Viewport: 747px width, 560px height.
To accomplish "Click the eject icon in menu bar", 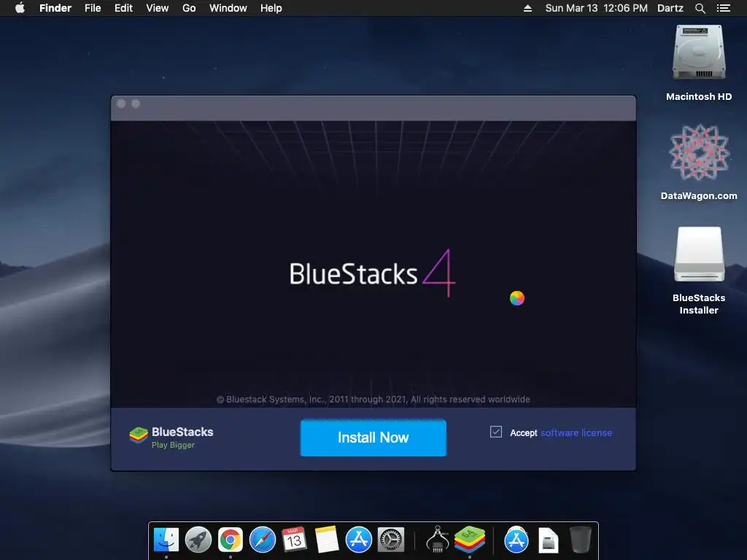I will (x=527, y=8).
